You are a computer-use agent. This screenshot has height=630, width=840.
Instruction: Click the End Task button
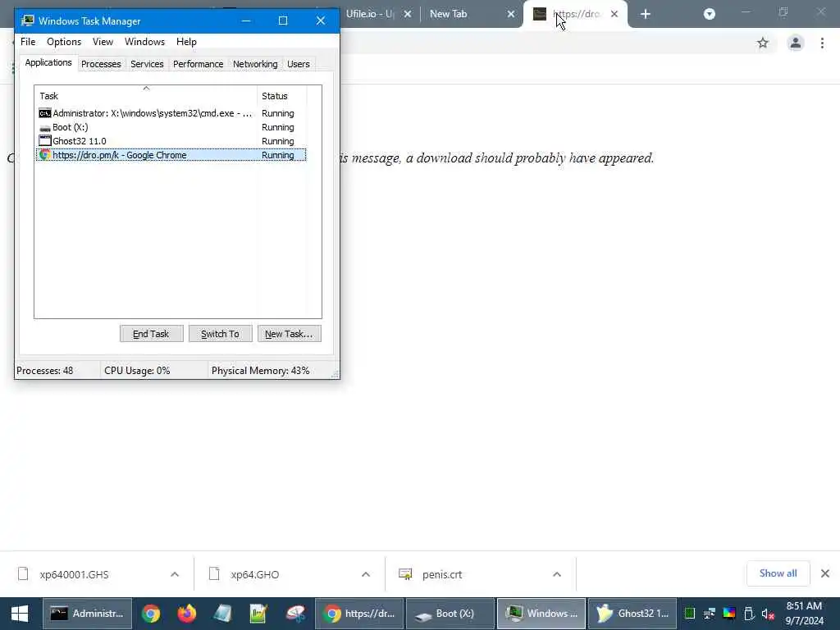(x=151, y=334)
